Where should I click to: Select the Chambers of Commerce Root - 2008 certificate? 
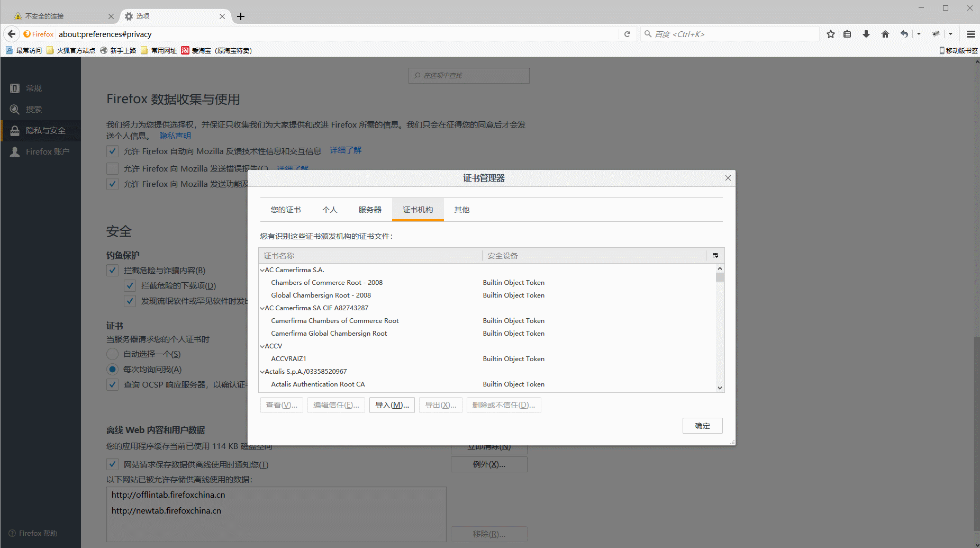point(487,283)
